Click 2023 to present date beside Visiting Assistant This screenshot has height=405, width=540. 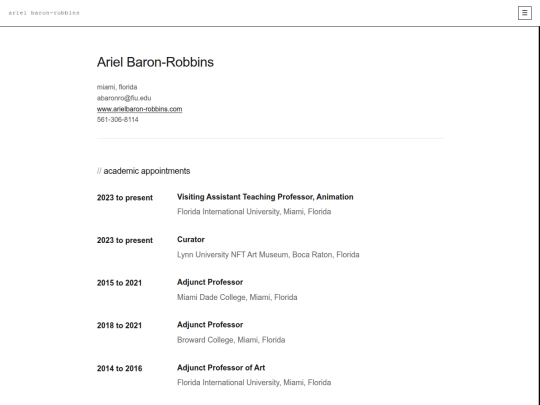point(125,198)
